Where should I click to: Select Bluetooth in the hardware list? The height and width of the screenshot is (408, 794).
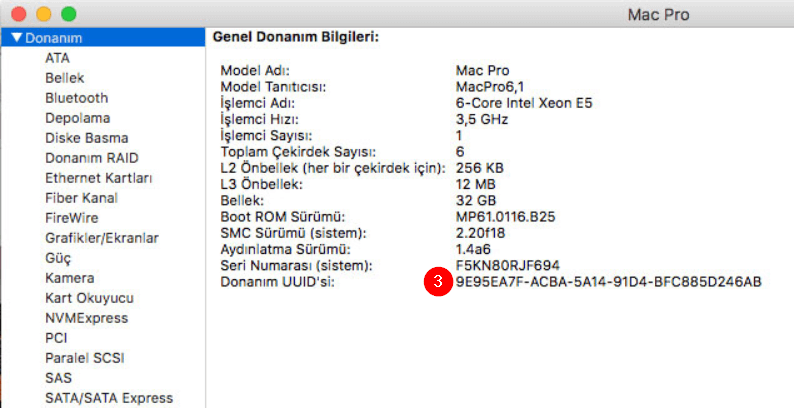[76, 98]
